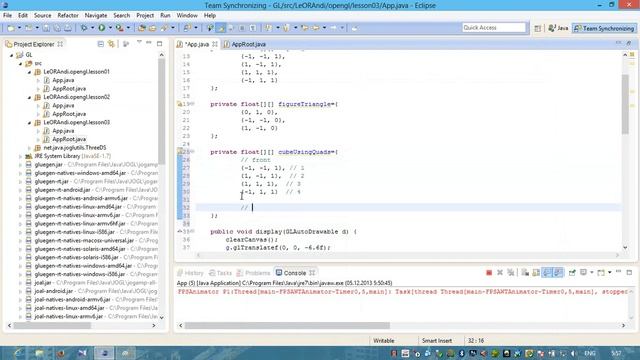Maximize the Project Explorer panel
This screenshot has width=640, height=360.
coord(160,43)
